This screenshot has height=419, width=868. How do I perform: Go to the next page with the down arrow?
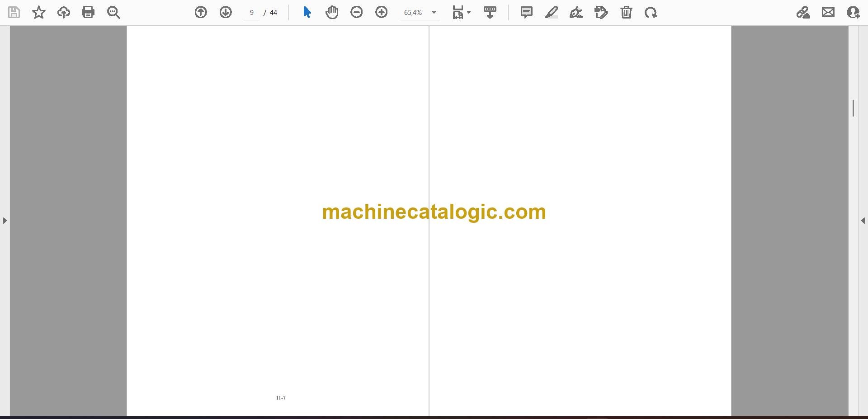coord(226,12)
